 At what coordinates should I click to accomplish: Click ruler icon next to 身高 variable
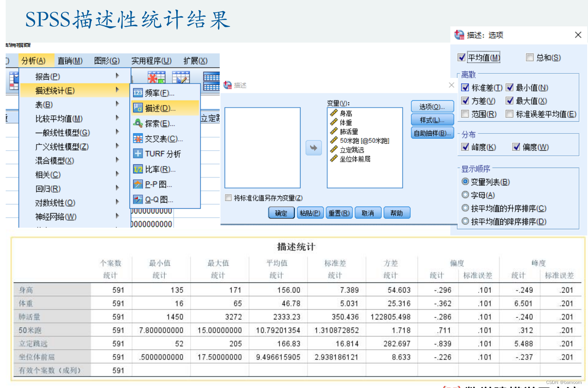pos(334,113)
